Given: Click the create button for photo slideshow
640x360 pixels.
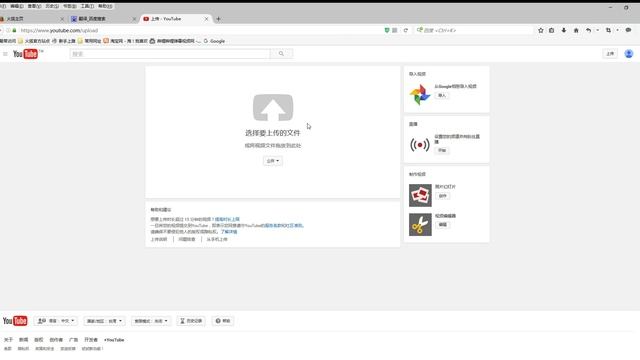Looking at the screenshot, I should (442, 196).
